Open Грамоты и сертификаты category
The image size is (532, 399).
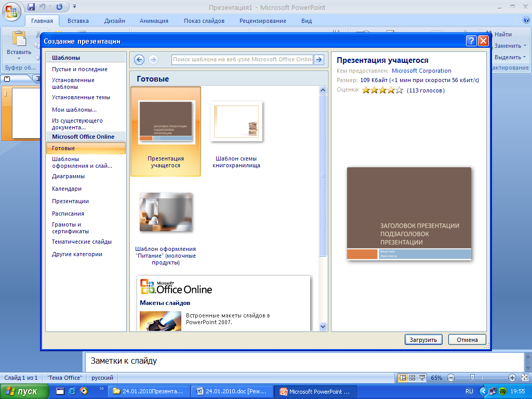click(x=70, y=228)
